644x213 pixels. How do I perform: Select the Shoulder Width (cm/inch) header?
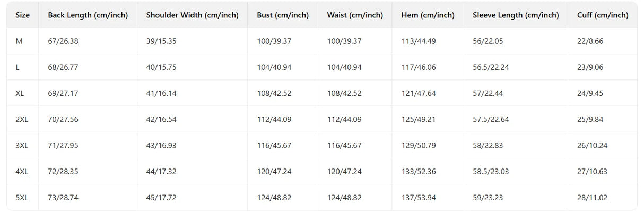coord(192,15)
